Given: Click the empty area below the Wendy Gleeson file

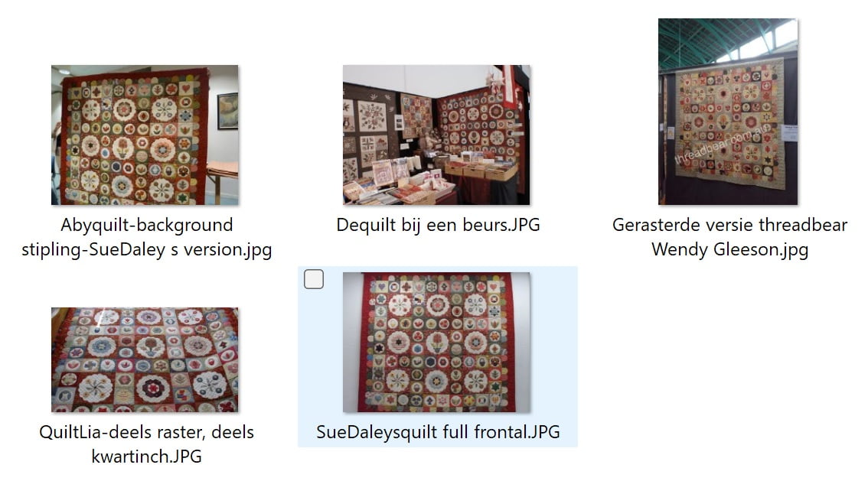Looking at the screenshot, I should (x=729, y=359).
